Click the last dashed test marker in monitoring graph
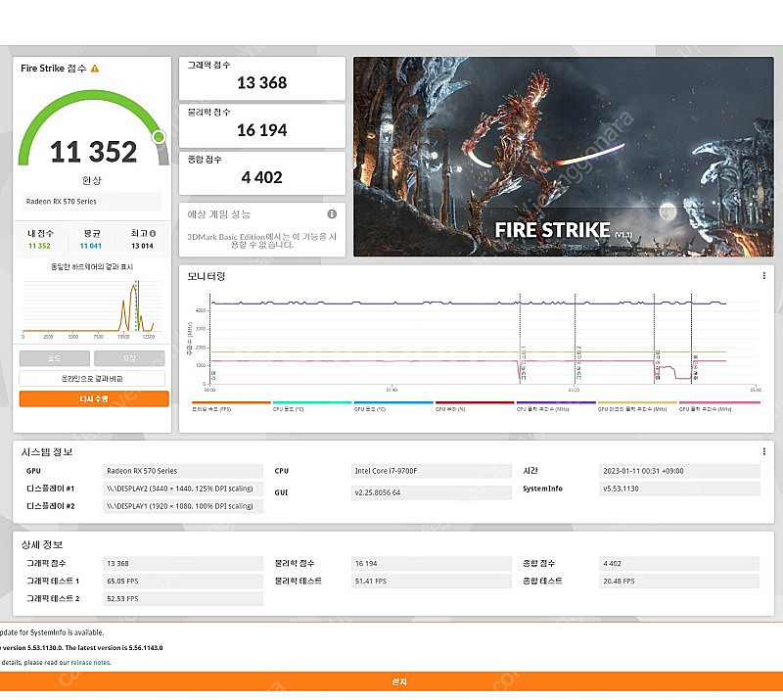This screenshot has height=700, width=783. pyautogui.click(x=692, y=340)
